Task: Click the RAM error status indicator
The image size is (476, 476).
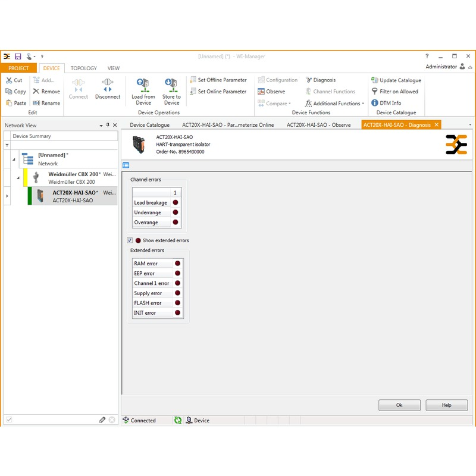Action: pyautogui.click(x=177, y=264)
